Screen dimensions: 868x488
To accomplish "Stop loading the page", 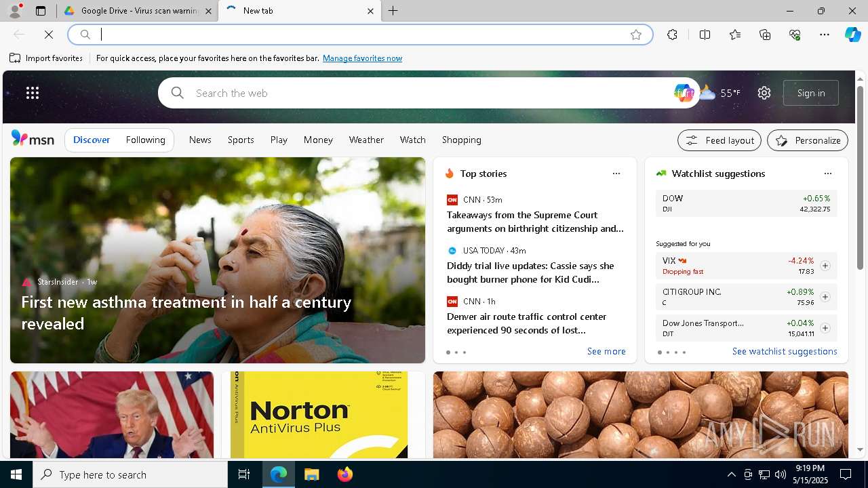I will click(x=49, y=35).
